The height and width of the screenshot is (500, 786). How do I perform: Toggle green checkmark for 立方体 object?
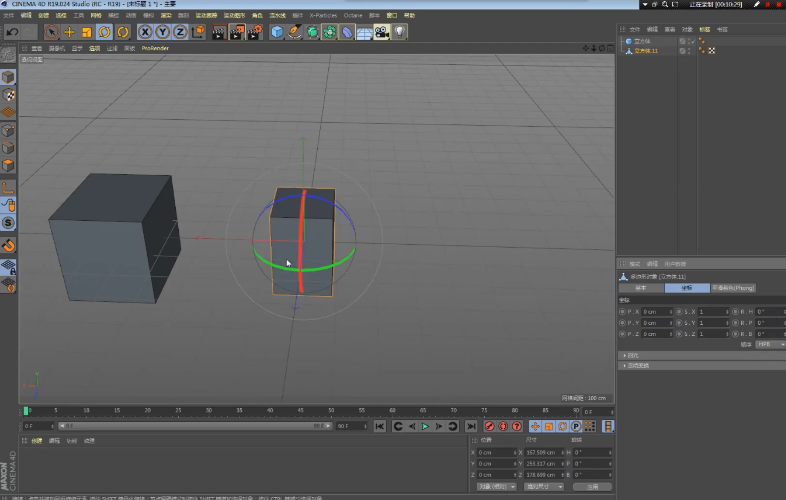[694, 41]
